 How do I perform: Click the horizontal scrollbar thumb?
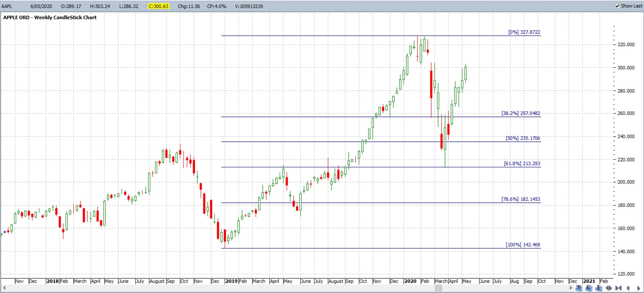(x=438, y=288)
